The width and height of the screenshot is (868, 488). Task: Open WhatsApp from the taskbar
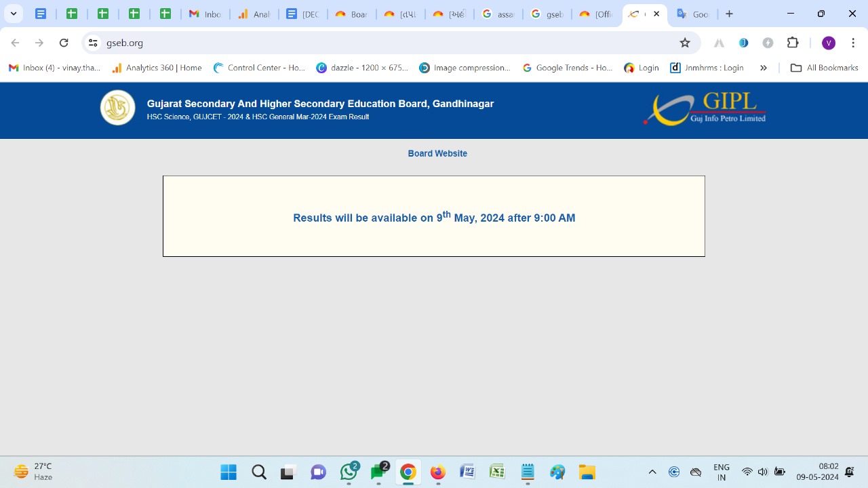tap(349, 472)
